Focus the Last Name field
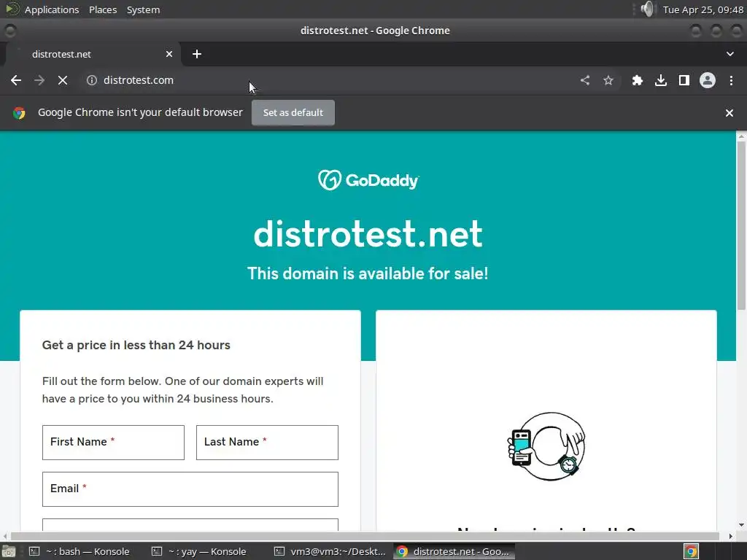Image resolution: width=747 pixels, height=560 pixels. (x=267, y=443)
